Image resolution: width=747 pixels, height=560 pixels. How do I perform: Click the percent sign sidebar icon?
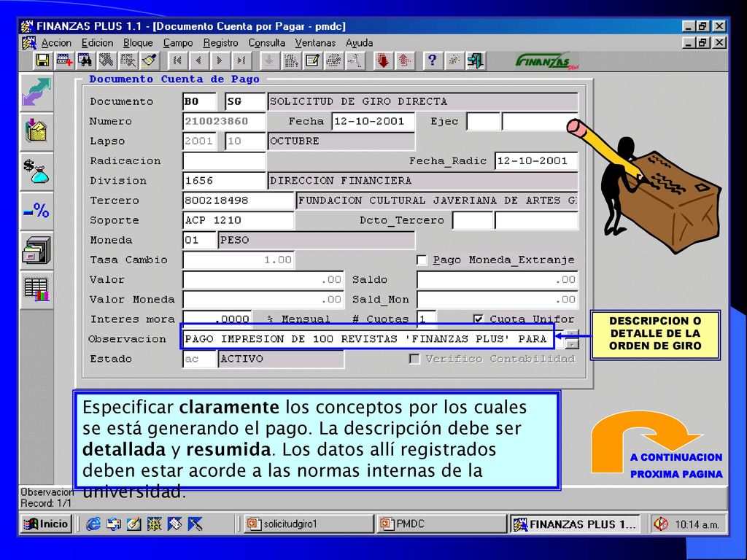36,211
